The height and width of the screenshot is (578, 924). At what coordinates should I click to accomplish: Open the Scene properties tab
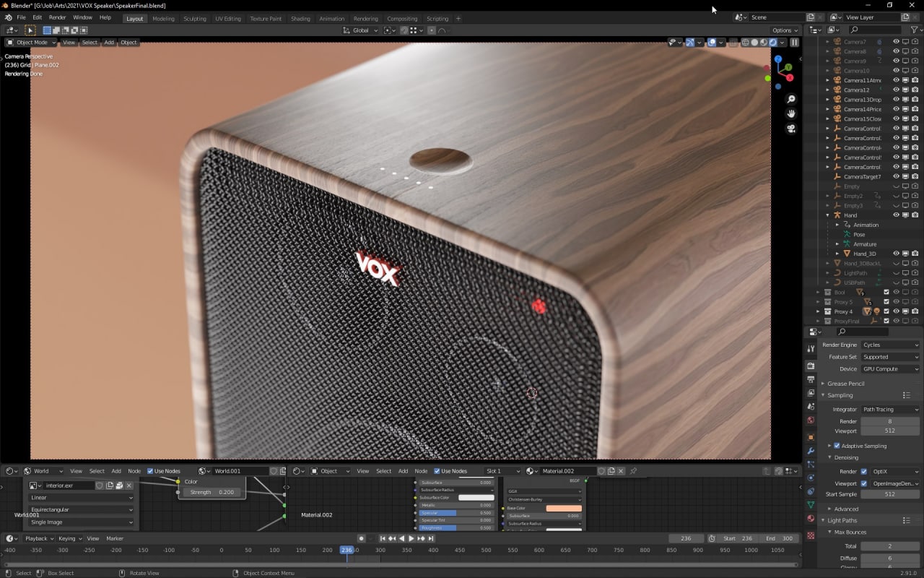pyautogui.click(x=811, y=407)
